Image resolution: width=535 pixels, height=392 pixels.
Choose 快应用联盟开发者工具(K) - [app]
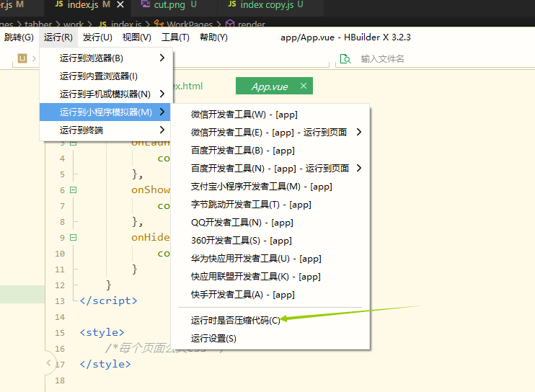tap(270, 277)
